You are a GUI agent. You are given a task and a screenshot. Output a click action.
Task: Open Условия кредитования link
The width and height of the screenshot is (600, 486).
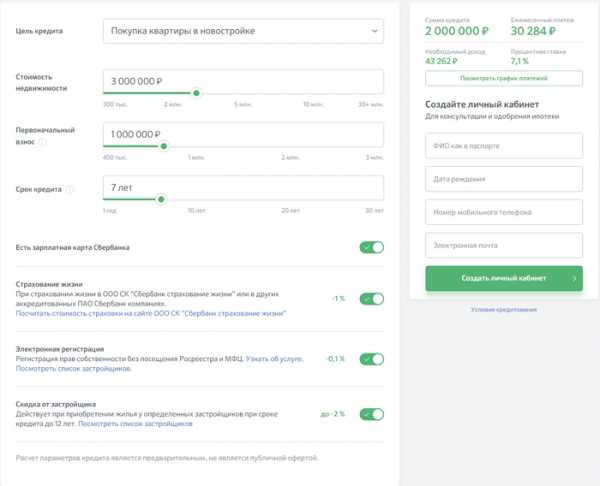[503, 309]
